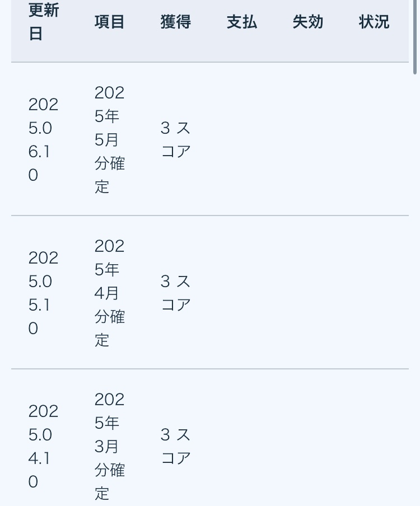Click the empty 失効 cell for 2025年3月分確定
The image size is (420, 506).
(x=307, y=446)
